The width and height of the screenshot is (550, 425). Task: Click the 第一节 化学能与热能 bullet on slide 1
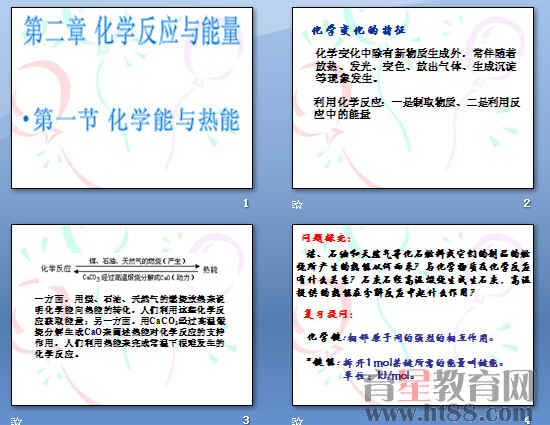click(x=132, y=120)
